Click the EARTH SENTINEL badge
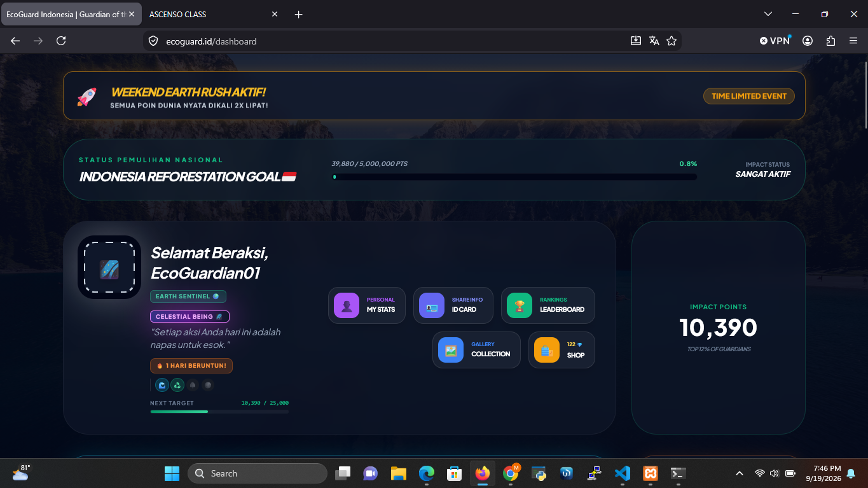This screenshot has width=868, height=488. click(188, 296)
